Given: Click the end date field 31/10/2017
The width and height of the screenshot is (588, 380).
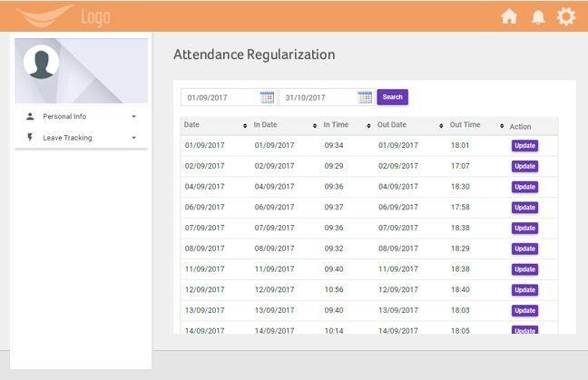Looking at the screenshot, I should [x=317, y=97].
